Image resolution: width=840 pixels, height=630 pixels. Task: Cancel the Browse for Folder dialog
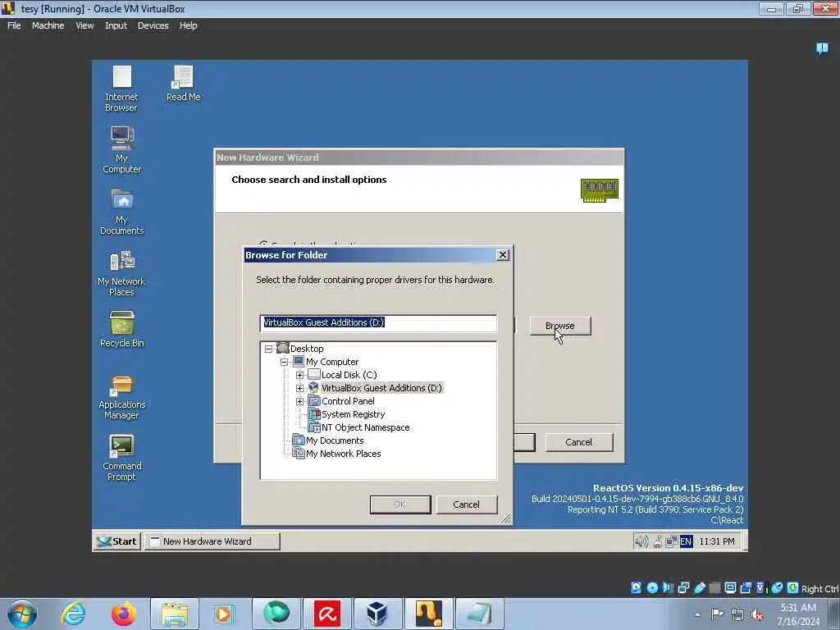click(x=466, y=504)
